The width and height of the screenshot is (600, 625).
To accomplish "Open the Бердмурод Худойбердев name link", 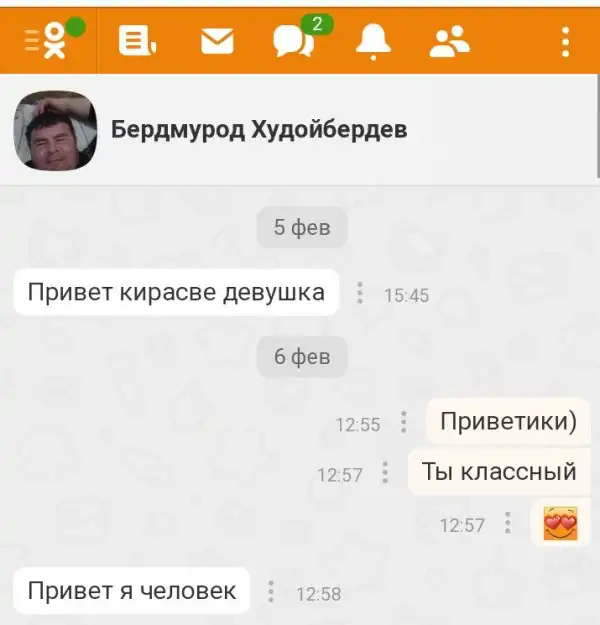I will (x=259, y=130).
